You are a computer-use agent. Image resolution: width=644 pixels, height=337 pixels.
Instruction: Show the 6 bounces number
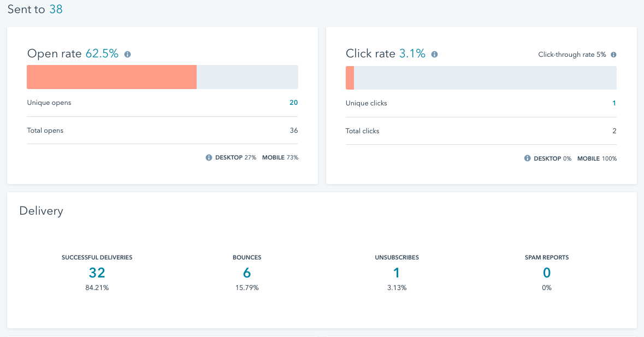click(x=247, y=273)
